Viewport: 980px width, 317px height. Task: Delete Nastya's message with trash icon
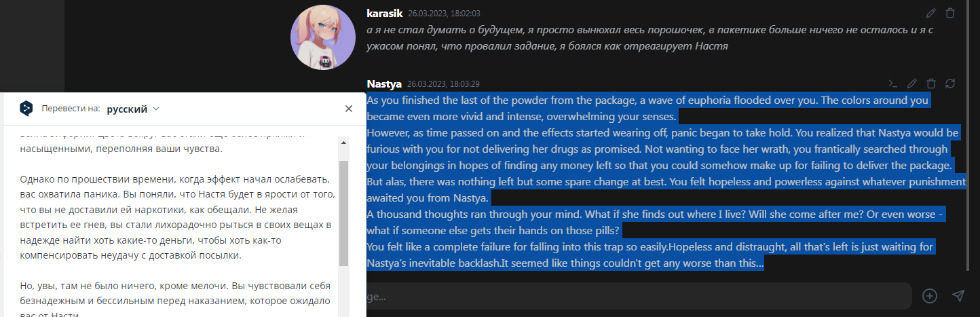pyautogui.click(x=931, y=83)
